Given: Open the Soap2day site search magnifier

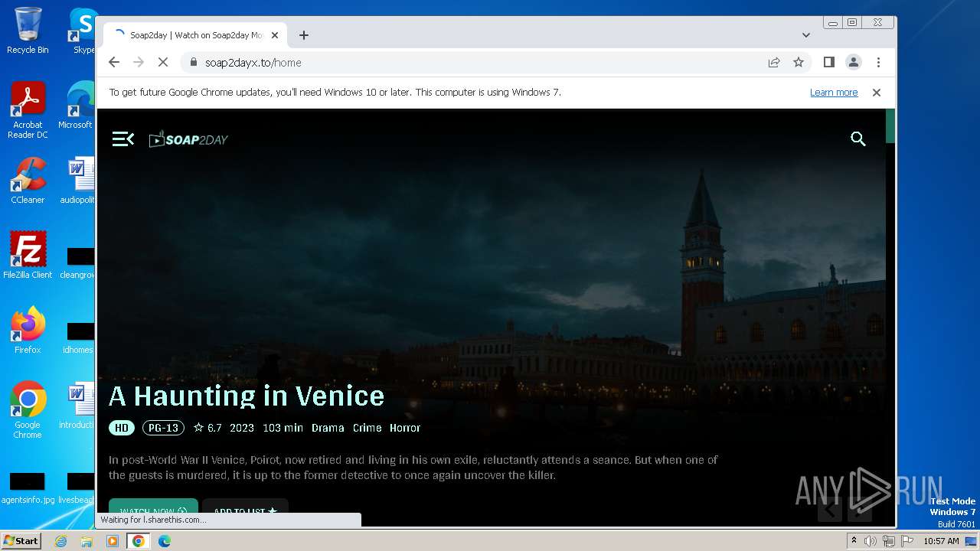Looking at the screenshot, I should point(858,139).
